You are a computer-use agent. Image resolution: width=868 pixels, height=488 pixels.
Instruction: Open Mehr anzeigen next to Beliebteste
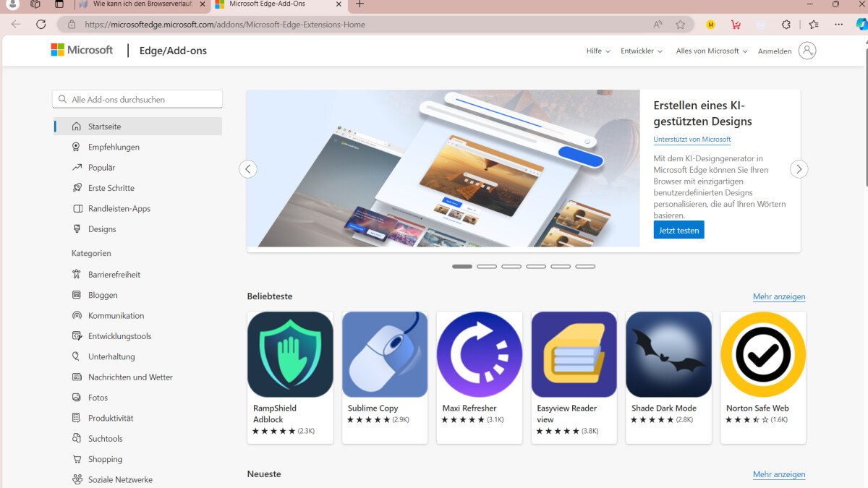(x=778, y=296)
